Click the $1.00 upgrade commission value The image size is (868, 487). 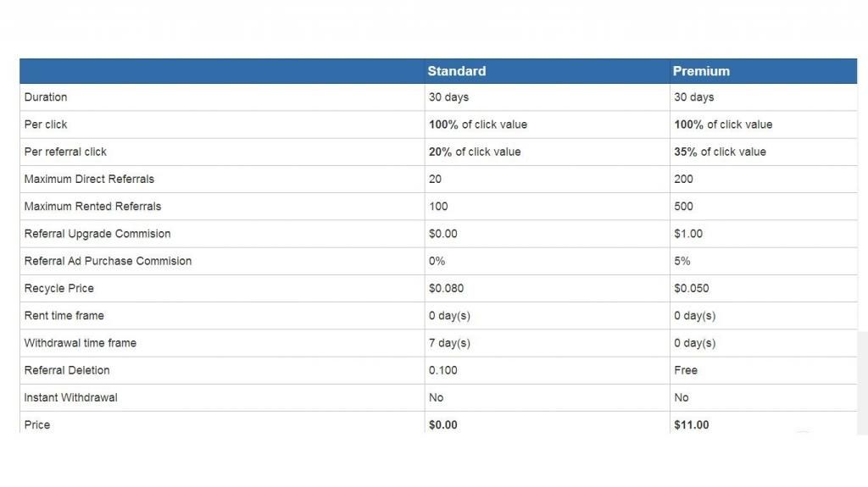(x=688, y=234)
